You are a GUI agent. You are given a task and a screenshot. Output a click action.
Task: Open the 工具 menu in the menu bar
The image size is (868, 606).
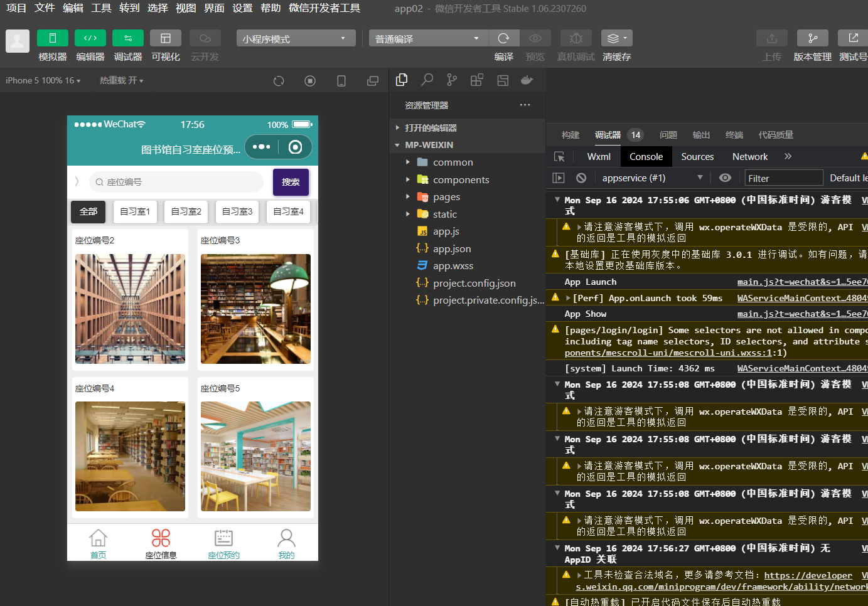[101, 8]
